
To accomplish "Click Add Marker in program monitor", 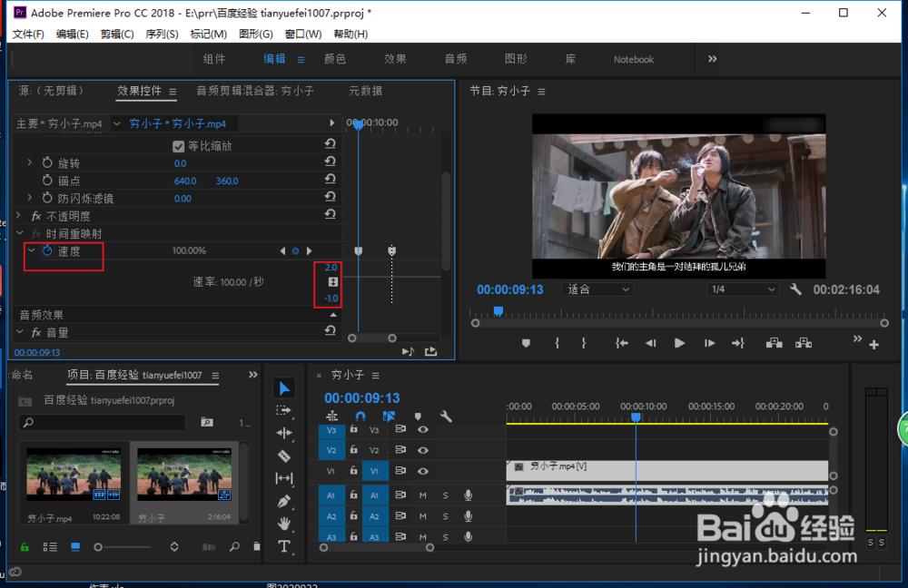I will click(x=526, y=343).
